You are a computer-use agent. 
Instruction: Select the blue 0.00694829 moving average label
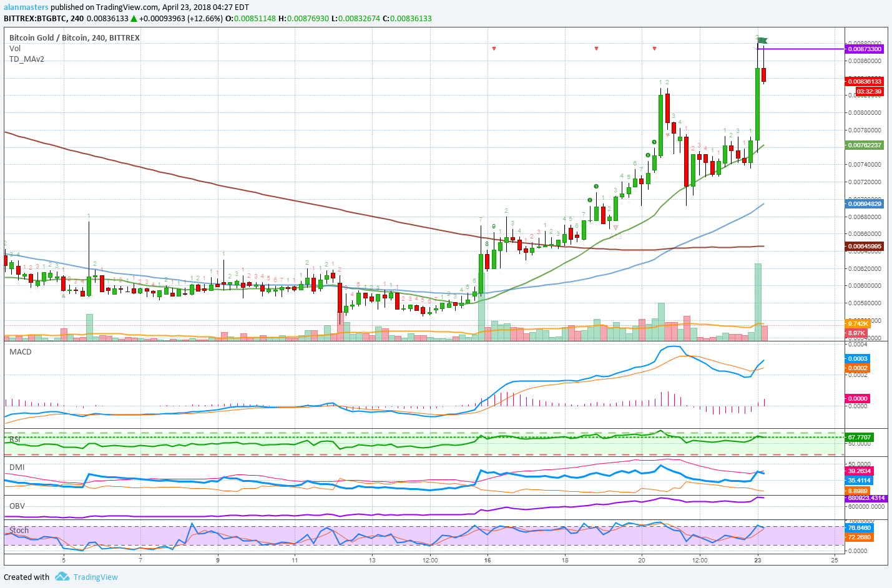pos(865,203)
